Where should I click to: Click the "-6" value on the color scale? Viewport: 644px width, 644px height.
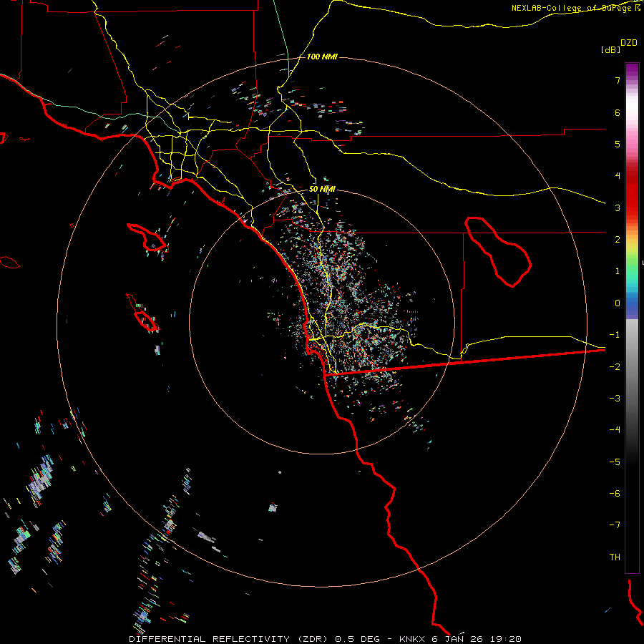click(615, 494)
